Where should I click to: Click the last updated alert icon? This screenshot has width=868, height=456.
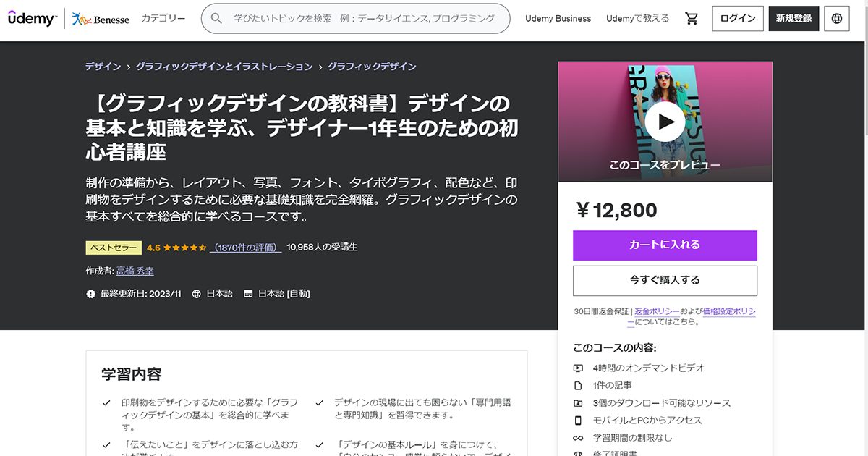pos(90,294)
